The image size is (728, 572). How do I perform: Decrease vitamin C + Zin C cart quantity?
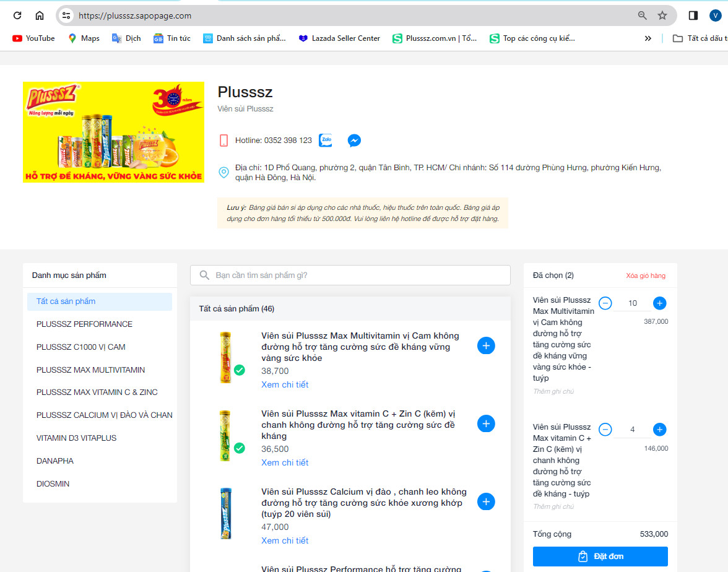(x=605, y=430)
